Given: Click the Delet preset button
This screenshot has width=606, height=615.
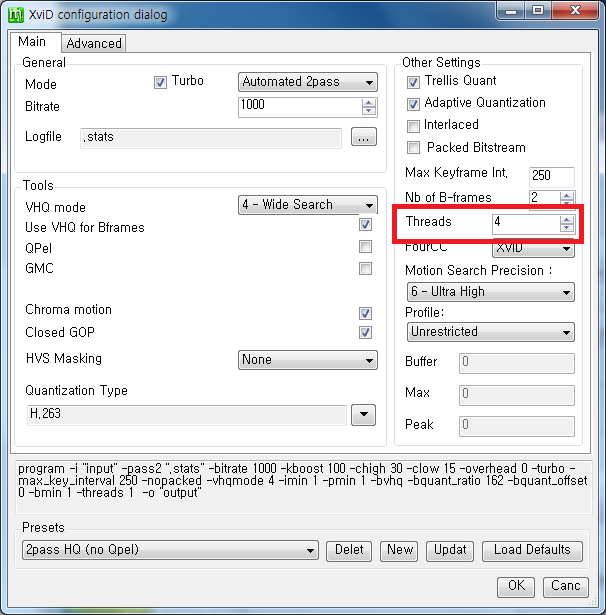Looking at the screenshot, I should click(x=349, y=551).
